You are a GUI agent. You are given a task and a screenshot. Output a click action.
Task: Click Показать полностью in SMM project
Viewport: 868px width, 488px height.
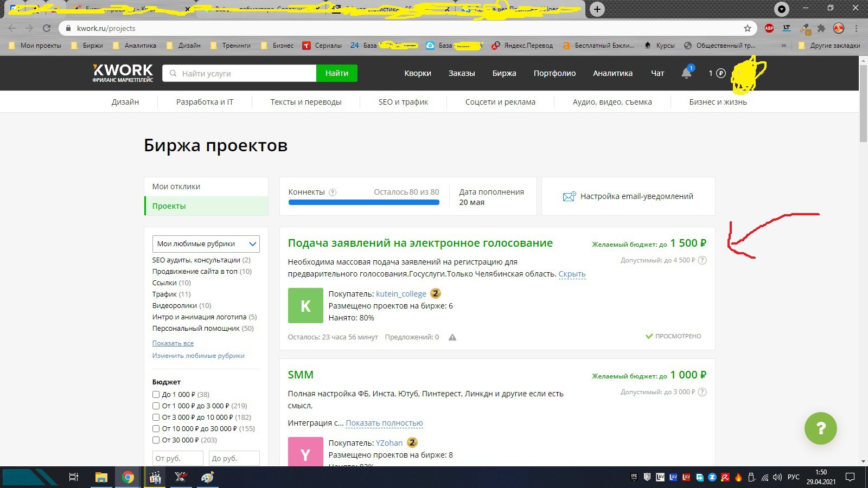(384, 423)
